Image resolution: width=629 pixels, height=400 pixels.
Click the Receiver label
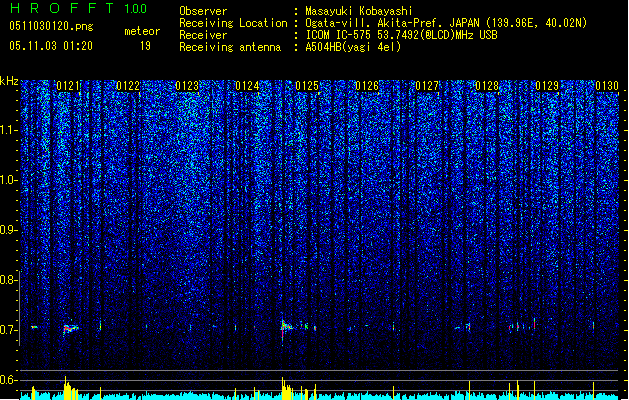(x=203, y=35)
